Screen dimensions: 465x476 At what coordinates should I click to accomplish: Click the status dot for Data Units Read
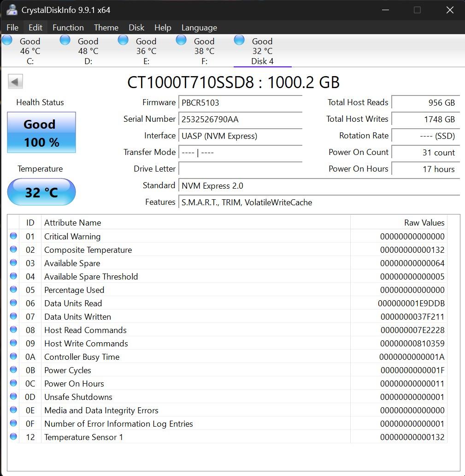coord(13,303)
